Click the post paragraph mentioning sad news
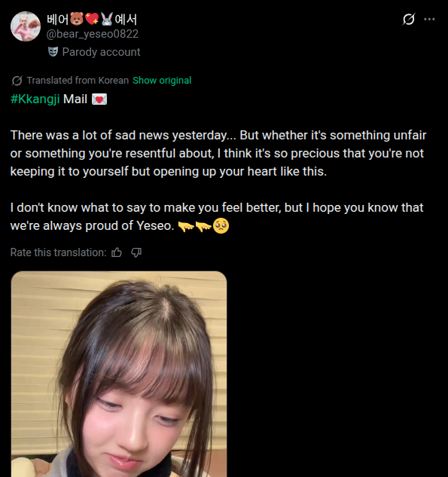448x477 pixels. coord(218,153)
